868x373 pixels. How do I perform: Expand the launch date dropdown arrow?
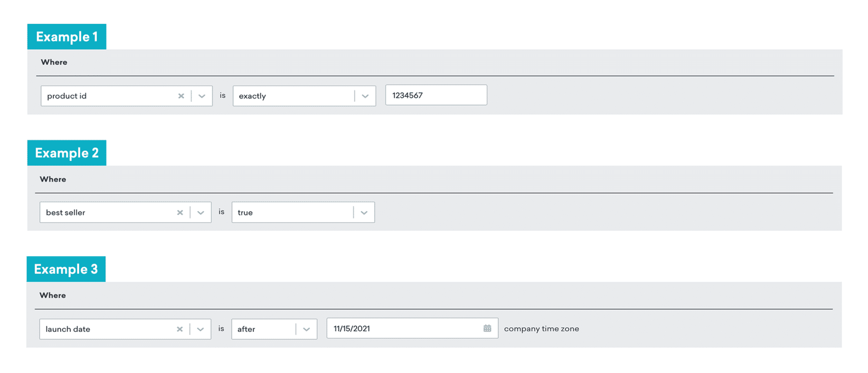coord(200,329)
